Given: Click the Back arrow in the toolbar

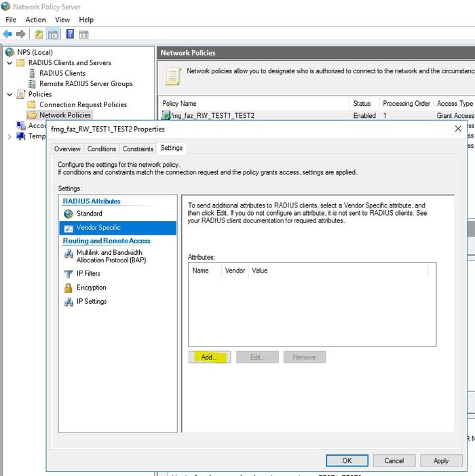Looking at the screenshot, I should pos(7,34).
